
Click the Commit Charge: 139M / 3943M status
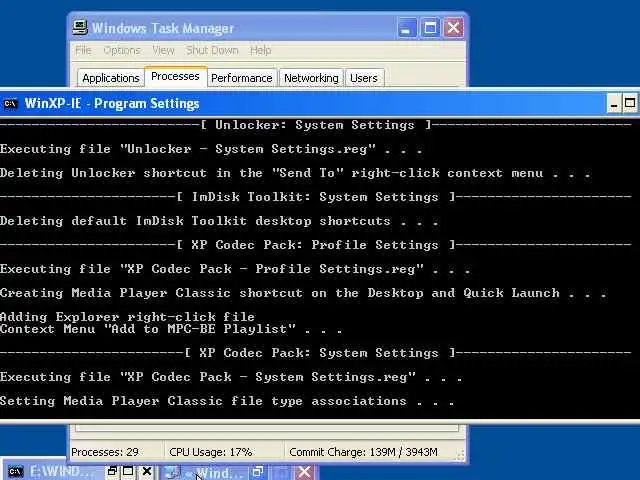coord(363,452)
